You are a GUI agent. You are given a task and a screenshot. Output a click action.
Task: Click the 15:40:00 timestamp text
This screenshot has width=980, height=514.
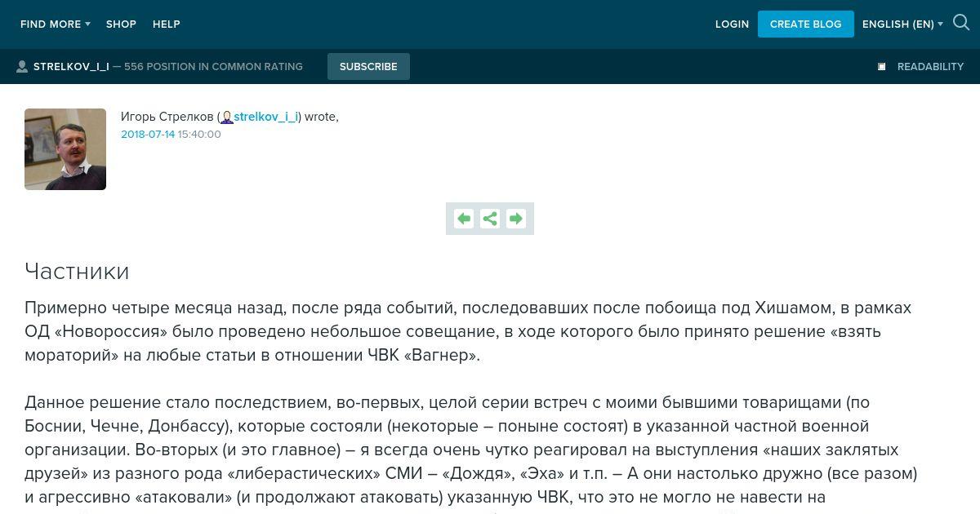tap(199, 135)
